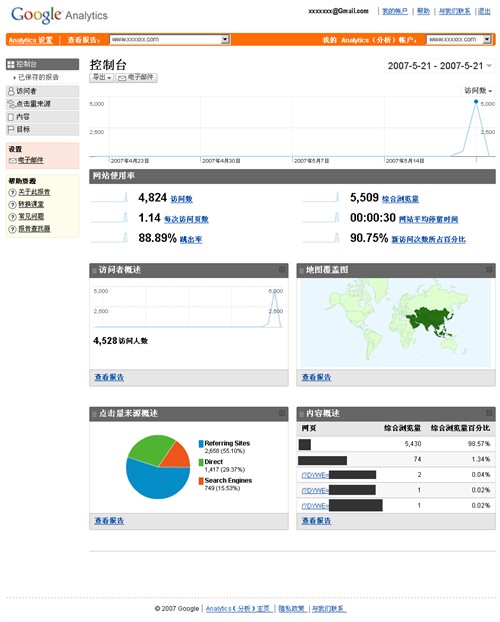This screenshot has width=500, height=622.
Task: Click the traffic sources pie chart
Action: coord(158,467)
